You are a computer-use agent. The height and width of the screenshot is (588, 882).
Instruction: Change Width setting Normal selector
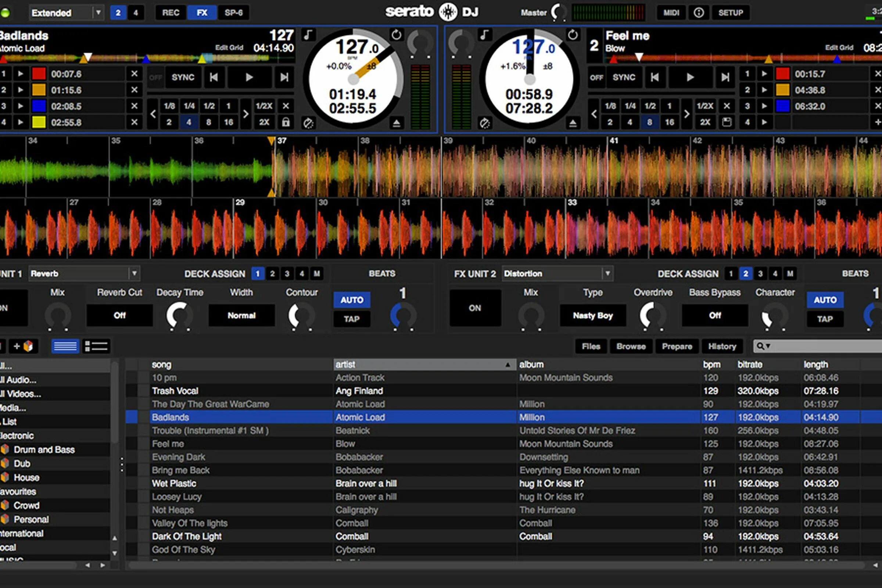(x=241, y=315)
